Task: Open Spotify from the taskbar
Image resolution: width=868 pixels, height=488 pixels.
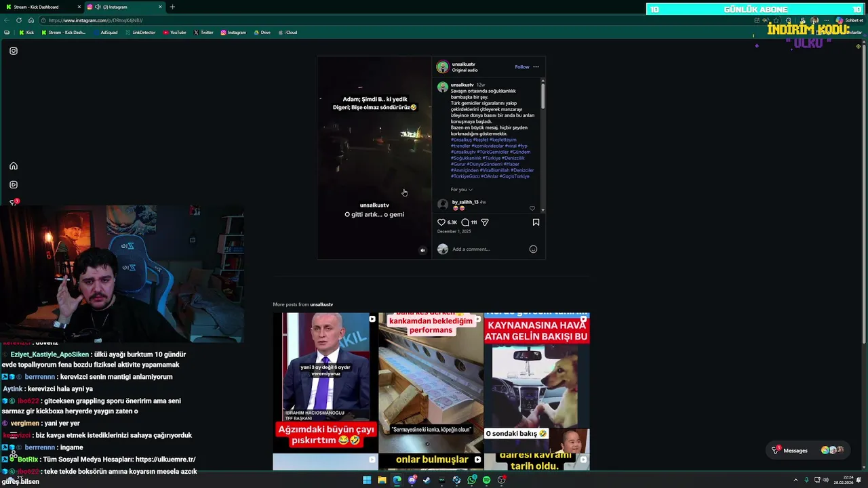Action: point(486,480)
